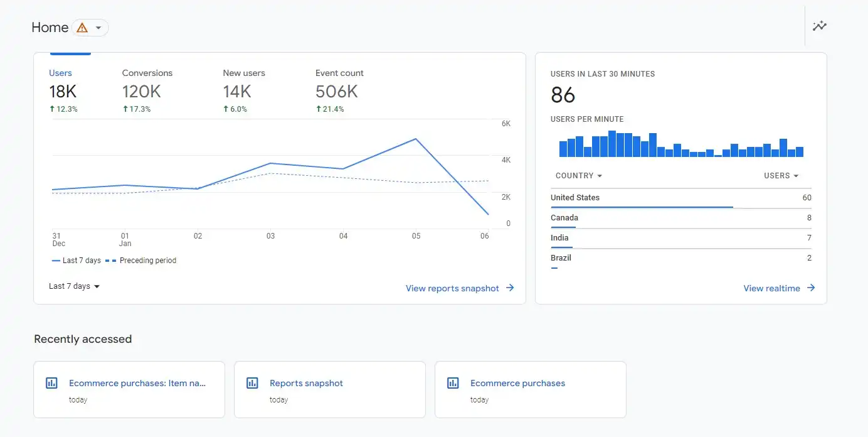Click the 120K conversions value
Image resolution: width=868 pixels, height=437 pixels.
[141, 92]
